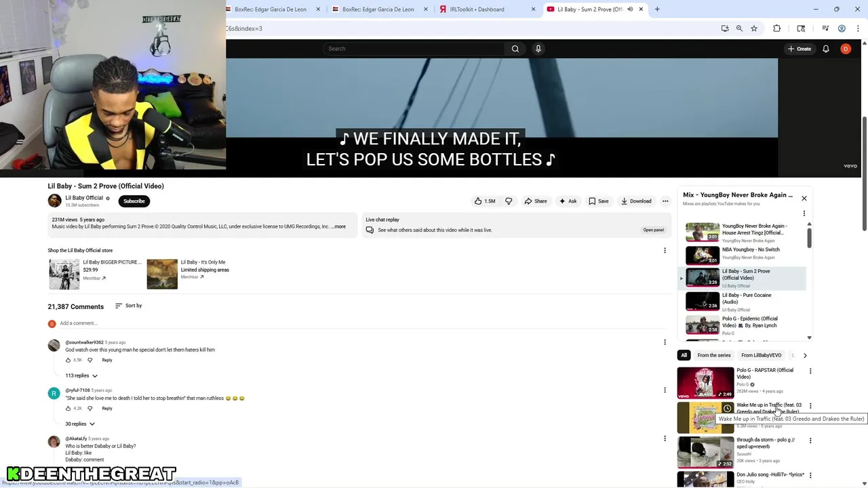Image resolution: width=868 pixels, height=488 pixels.
Task: Expand the 30 replies thread
Action: coord(80,424)
